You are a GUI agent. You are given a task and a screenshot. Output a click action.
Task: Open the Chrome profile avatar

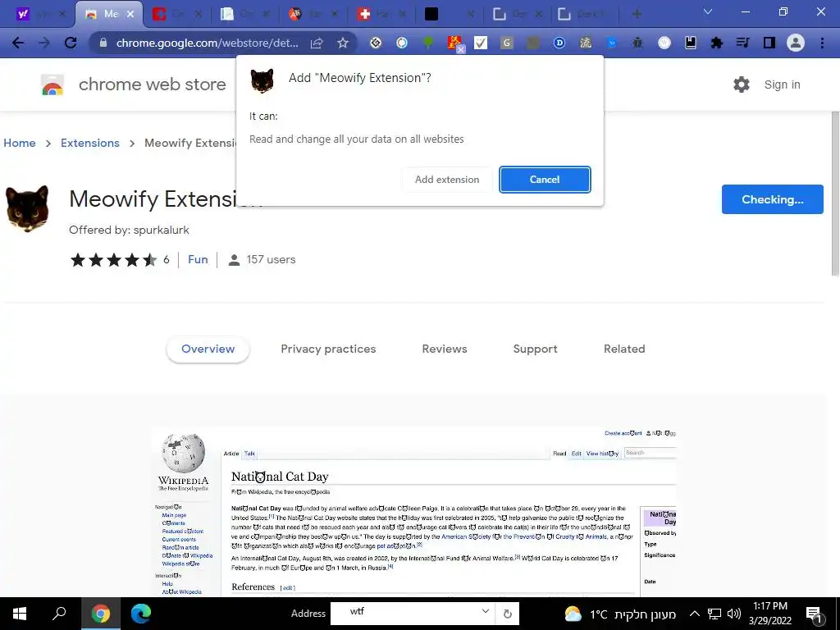click(x=796, y=43)
